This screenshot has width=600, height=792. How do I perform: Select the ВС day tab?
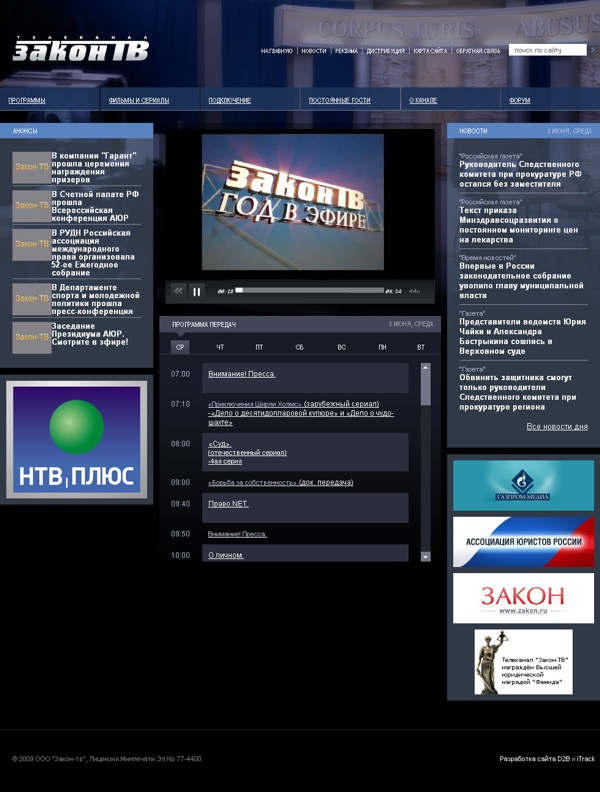click(x=341, y=347)
